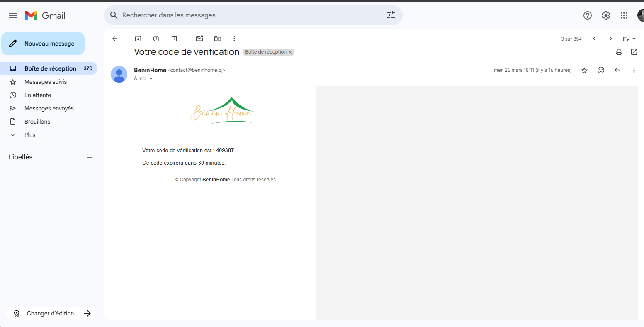Image resolution: width=644 pixels, height=327 pixels.
Task: Open the Brouillons folder
Action: [x=37, y=122]
